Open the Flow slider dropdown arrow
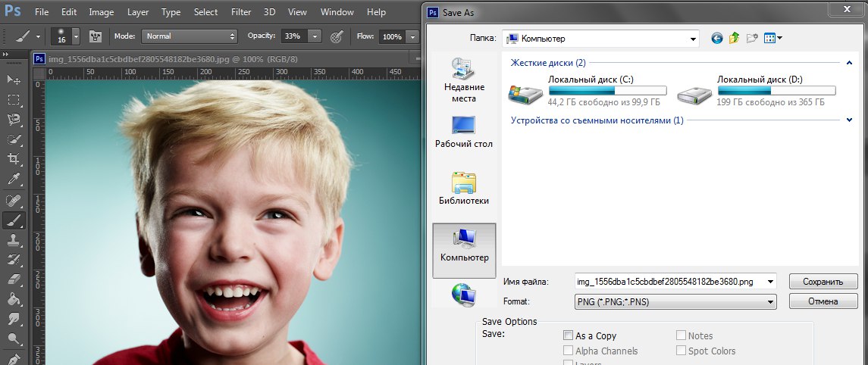Viewport: 868px width, 365px height. coord(412,36)
